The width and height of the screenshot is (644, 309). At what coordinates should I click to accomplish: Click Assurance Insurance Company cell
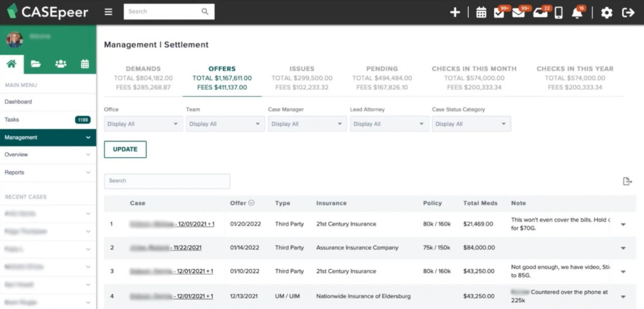pos(357,248)
